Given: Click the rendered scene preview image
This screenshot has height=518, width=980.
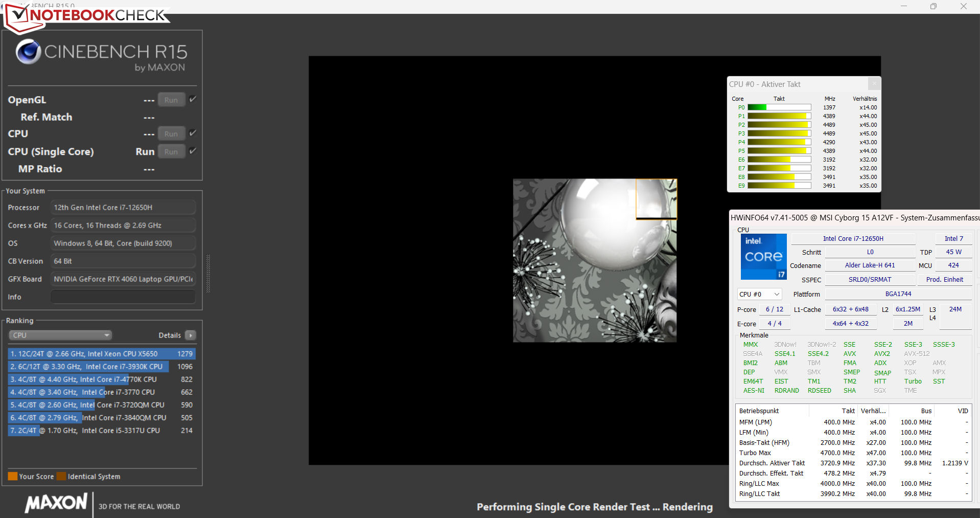Looking at the screenshot, I should coord(595,260).
